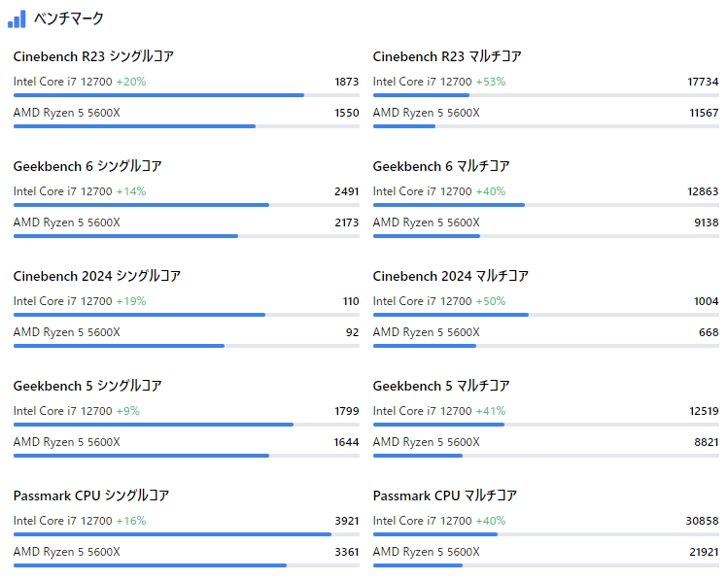The height and width of the screenshot is (581, 728).
Task: Open the Passmark CPU シングルコア heading
Action: click(91, 496)
